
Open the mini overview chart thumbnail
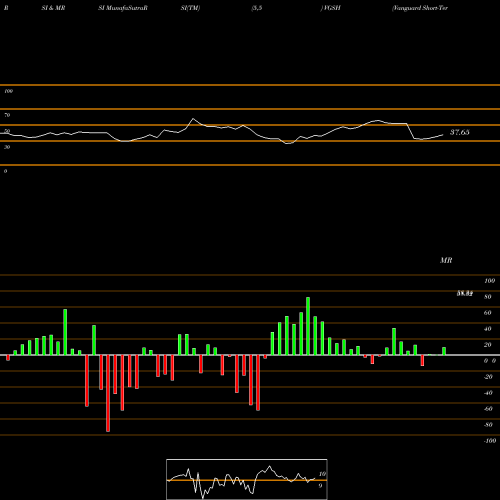click(x=247, y=479)
